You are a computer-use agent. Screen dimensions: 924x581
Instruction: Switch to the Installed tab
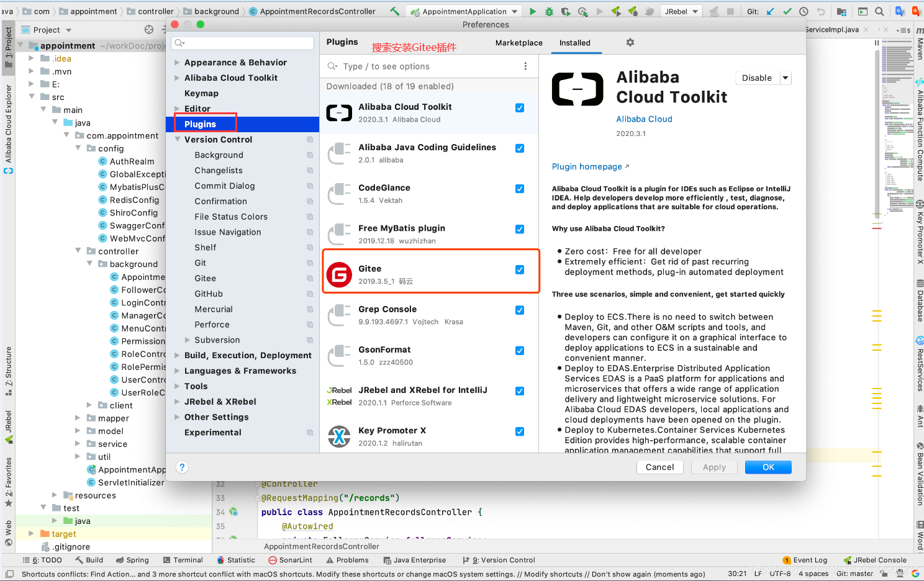click(x=575, y=43)
